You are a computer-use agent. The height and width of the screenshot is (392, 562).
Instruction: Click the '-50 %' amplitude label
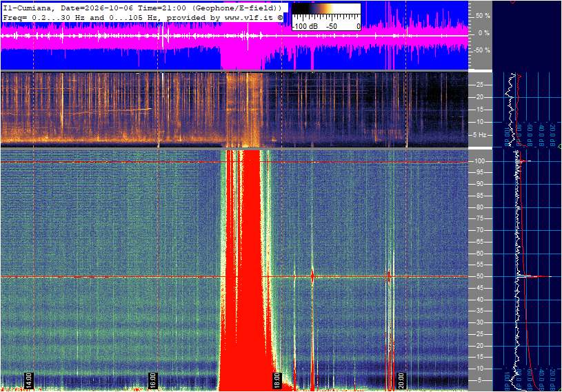pos(481,50)
